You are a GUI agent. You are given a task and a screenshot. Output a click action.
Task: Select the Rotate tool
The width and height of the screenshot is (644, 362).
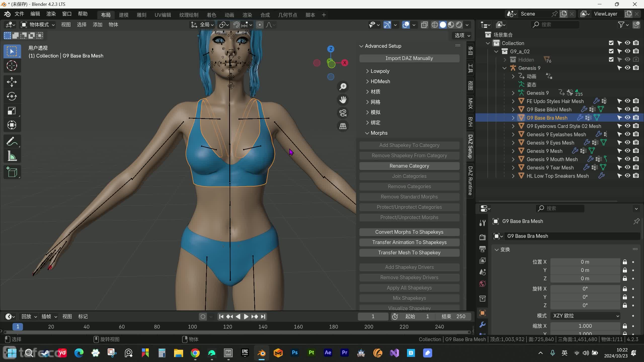[12, 96]
